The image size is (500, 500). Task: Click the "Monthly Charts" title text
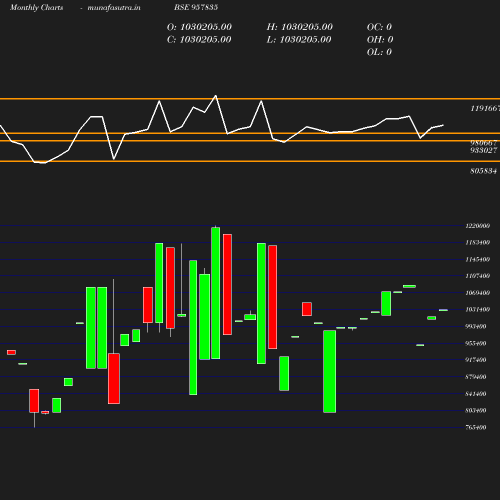[37, 7]
